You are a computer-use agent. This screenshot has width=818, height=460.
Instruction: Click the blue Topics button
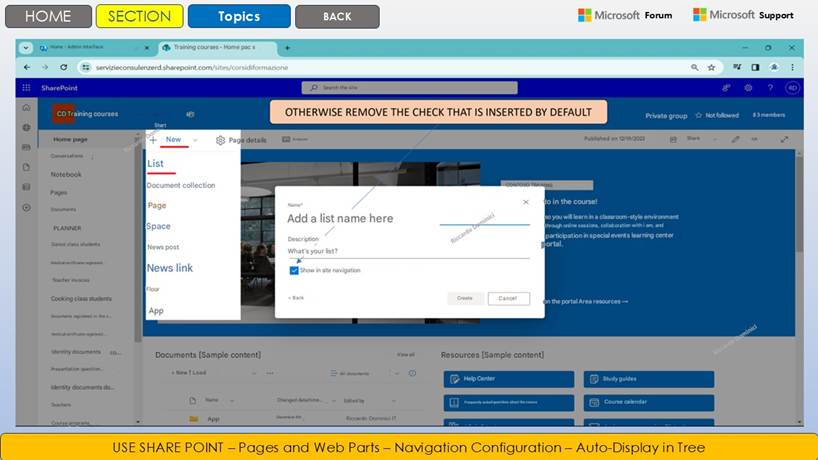coord(239,16)
